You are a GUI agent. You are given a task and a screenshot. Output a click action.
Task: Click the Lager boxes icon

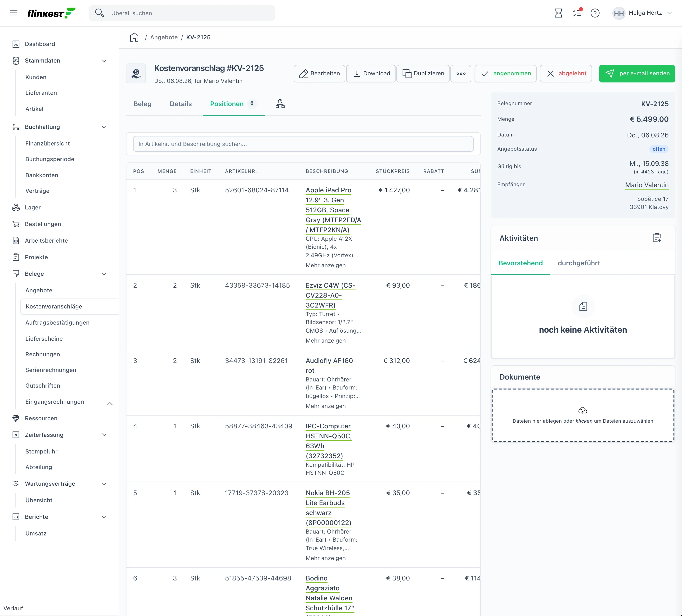click(16, 208)
